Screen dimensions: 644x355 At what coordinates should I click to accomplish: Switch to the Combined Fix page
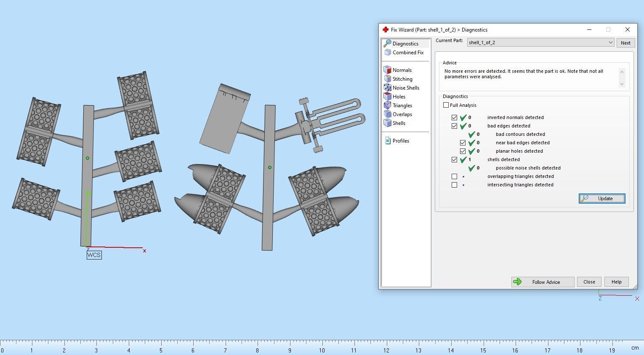click(408, 53)
